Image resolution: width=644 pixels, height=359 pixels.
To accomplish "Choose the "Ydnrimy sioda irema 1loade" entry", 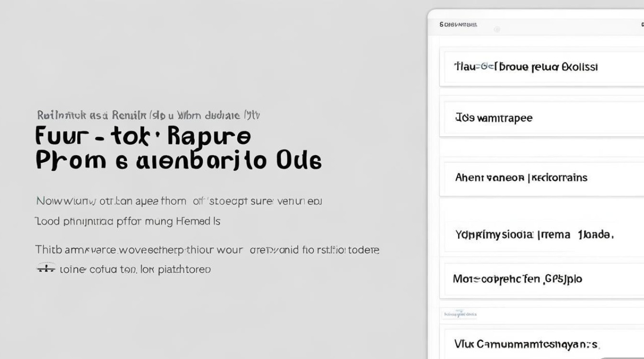I will coord(534,235).
